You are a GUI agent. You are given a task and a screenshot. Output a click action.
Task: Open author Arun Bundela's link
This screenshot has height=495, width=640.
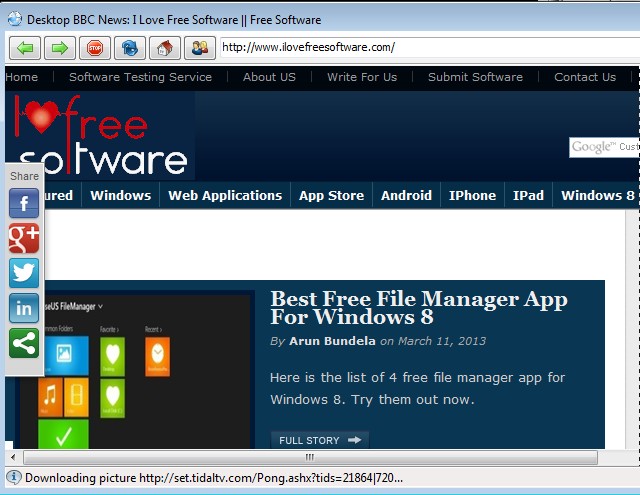tap(332, 341)
